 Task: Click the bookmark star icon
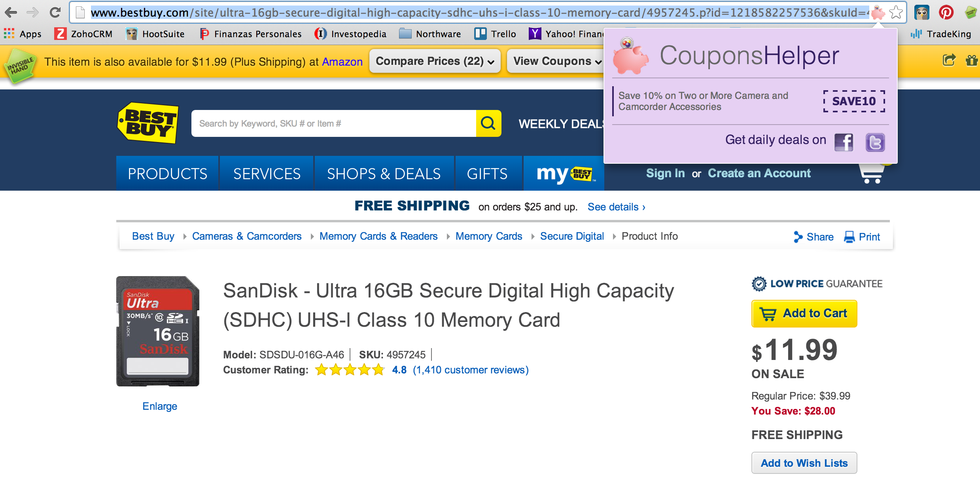(896, 13)
